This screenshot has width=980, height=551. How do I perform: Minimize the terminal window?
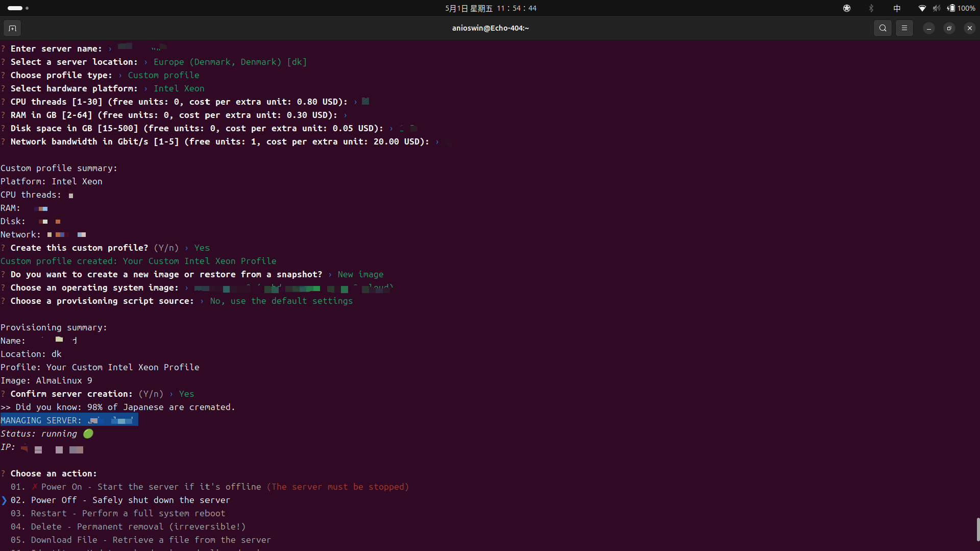(928, 28)
